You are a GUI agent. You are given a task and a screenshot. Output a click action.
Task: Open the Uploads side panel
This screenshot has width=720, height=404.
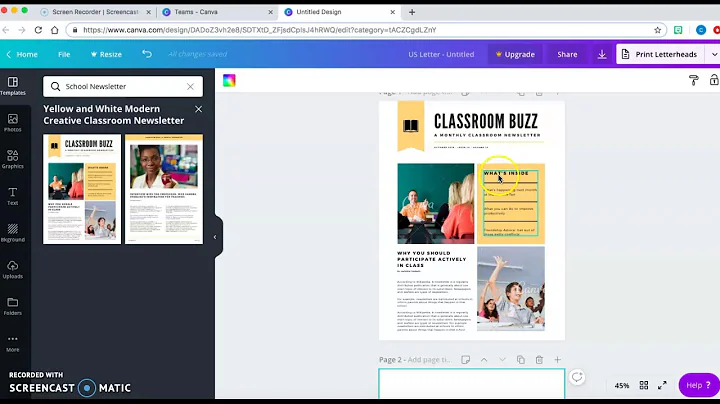pyautogui.click(x=13, y=270)
